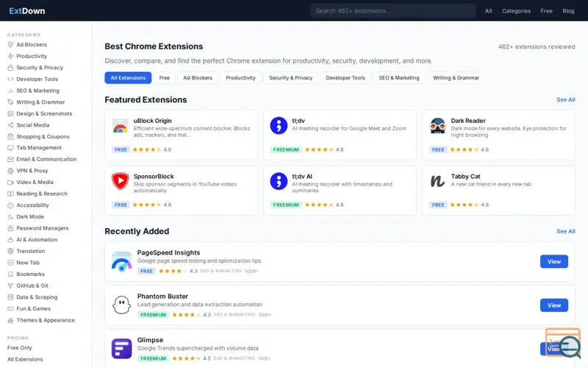Go to ExtDown home via logo
588x368 pixels.
click(27, 11)
